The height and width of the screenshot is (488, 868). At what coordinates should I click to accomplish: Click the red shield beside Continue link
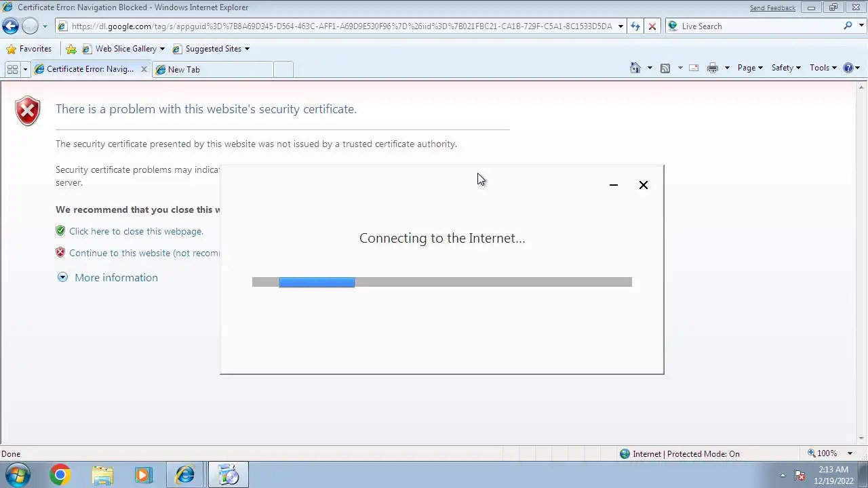click(x=60, y=253)
